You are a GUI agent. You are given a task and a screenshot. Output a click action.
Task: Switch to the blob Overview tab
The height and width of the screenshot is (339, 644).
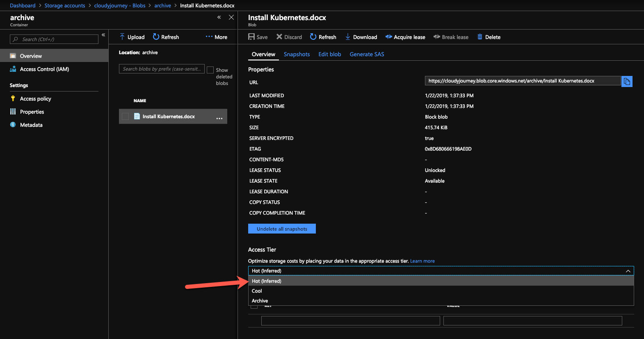[263, 54]
